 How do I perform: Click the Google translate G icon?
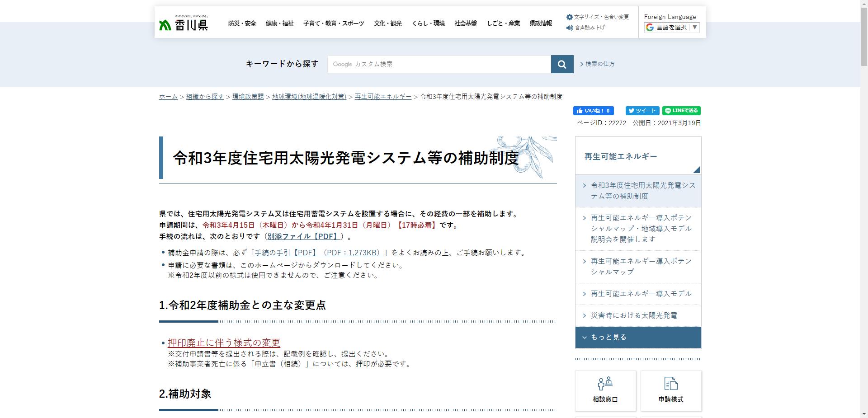pos(650,27)
